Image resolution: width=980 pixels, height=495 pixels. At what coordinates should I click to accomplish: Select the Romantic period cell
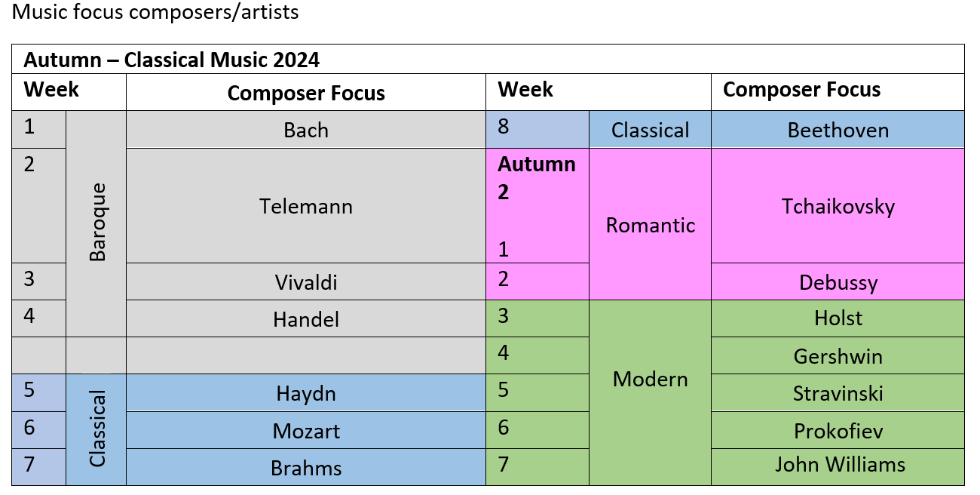[x=650, y=224]
